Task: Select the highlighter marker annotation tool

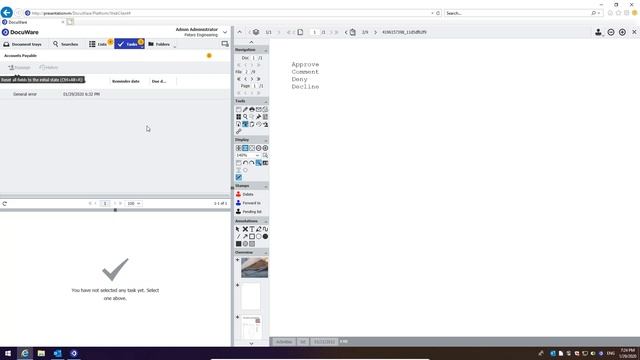Action: point(258,229)
